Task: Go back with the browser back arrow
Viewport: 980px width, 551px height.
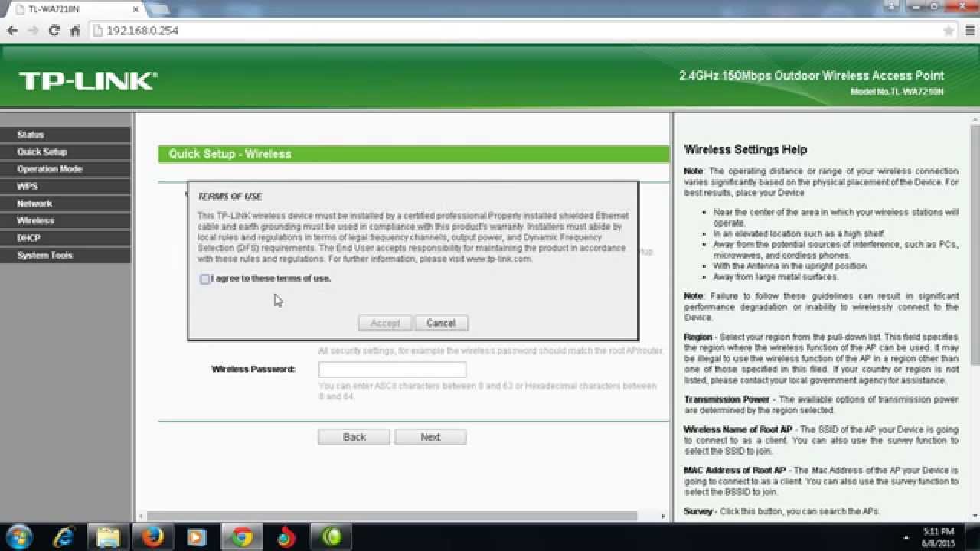Action: pos(12,31)
